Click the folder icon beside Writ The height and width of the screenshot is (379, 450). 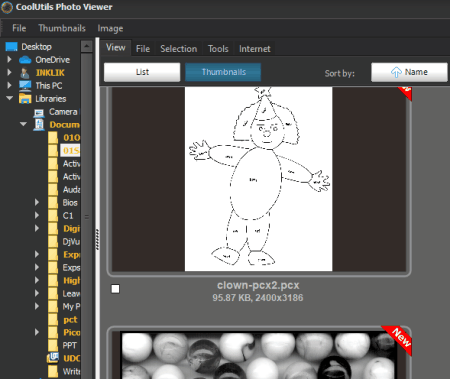pyautogui.click(x=53, y=371)
